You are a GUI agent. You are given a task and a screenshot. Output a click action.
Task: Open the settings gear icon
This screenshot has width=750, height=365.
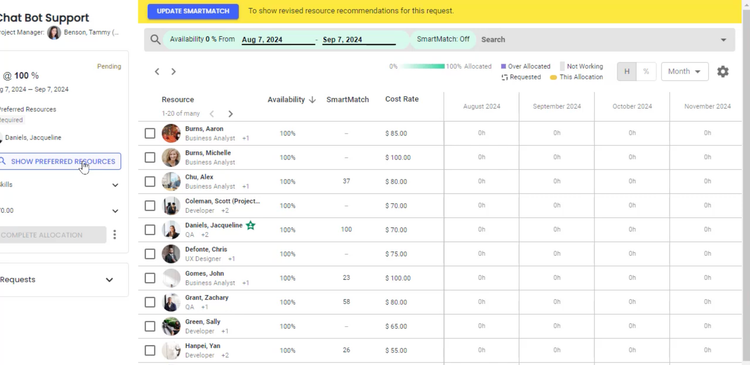[723, 72]
